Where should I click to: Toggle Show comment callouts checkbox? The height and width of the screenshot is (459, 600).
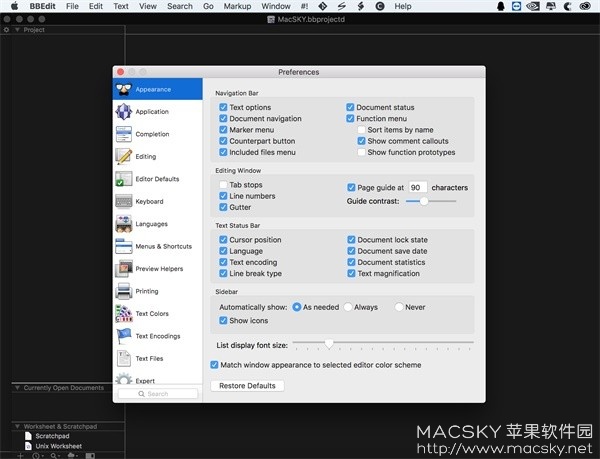tap(361, 141)
